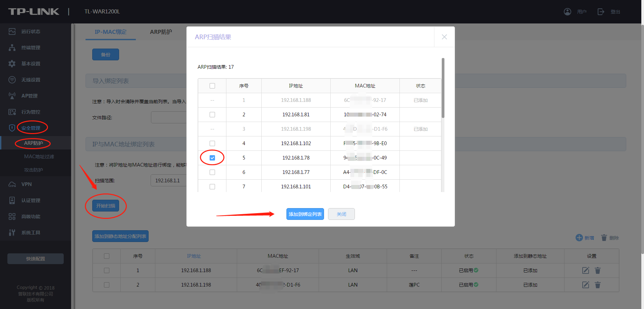Delete binding entry 192.168.1.198 via trash icon
The height and width of the screenshot is (309, 644).
tap(598, 285)
